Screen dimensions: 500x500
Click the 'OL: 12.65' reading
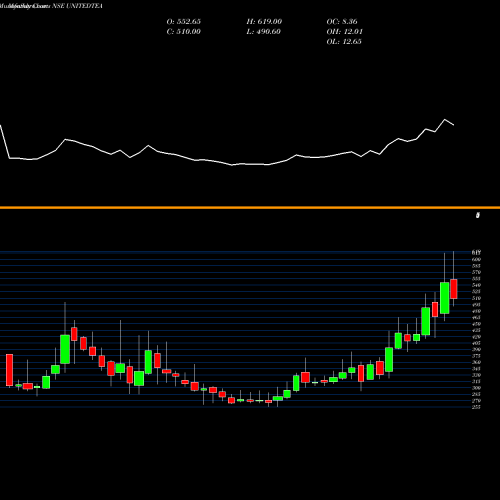coord(344,42)
